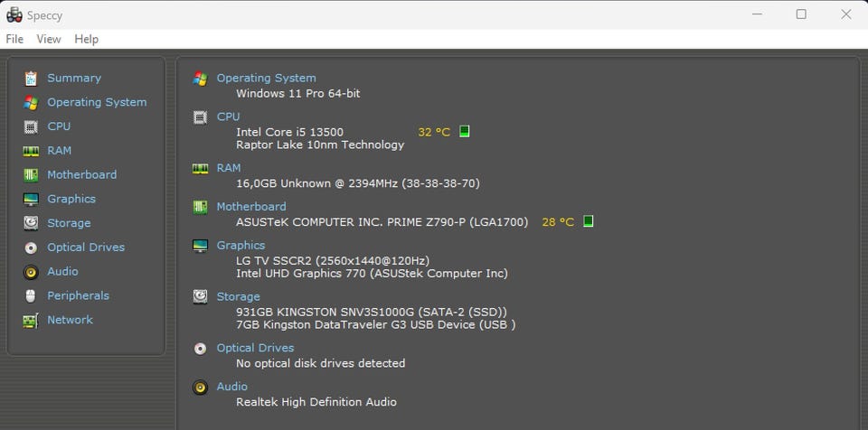Image resolution: width=868 pixels, height=430 pixels.
Task: Click the Storage disk icon in sidebar
Action: click(x=31, y=223)
